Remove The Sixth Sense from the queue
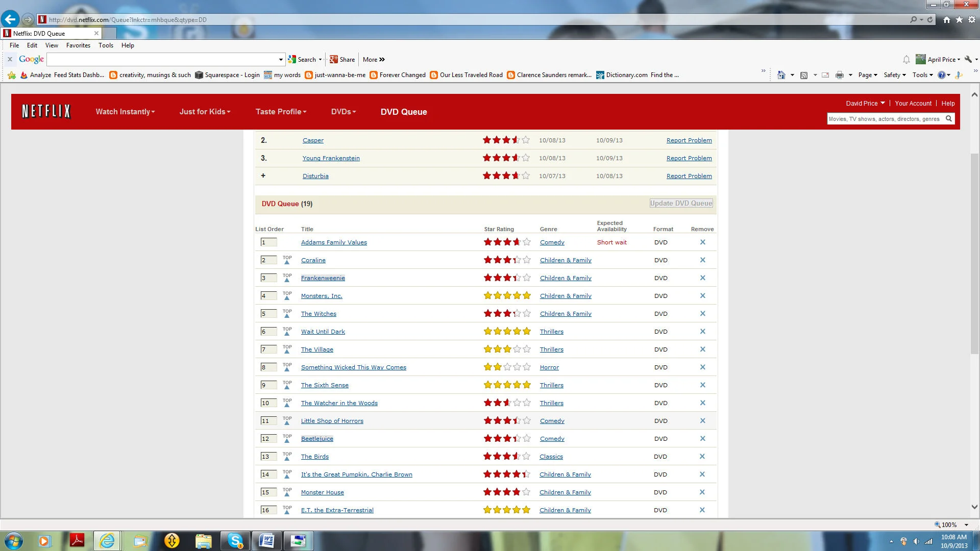The width and height of the screenshot is (980, 551). click(702, 385)
